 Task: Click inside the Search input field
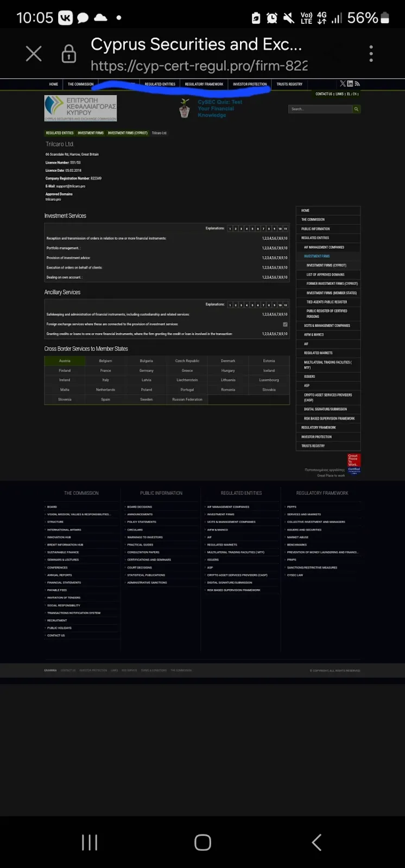click(x=320, y=109)
